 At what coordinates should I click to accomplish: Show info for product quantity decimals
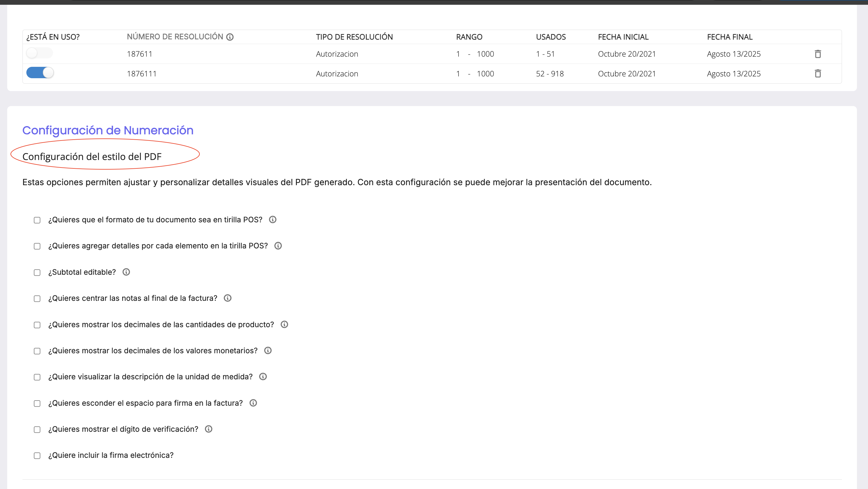tap(285, 325)
